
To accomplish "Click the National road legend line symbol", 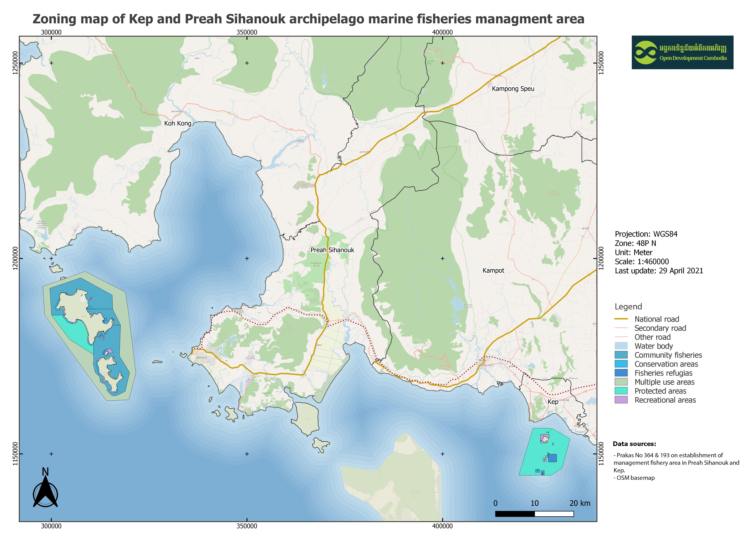I will pyautogui.click(x=621, y=319).
